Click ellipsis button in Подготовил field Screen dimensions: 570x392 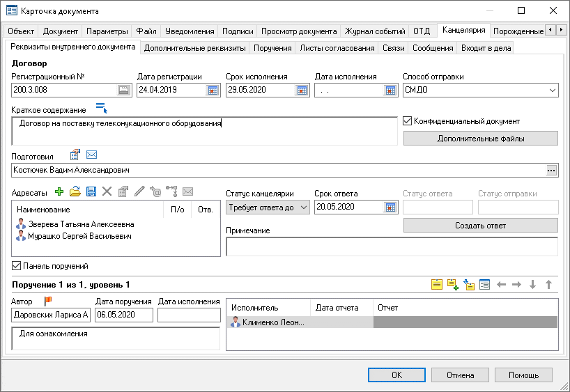551,170
